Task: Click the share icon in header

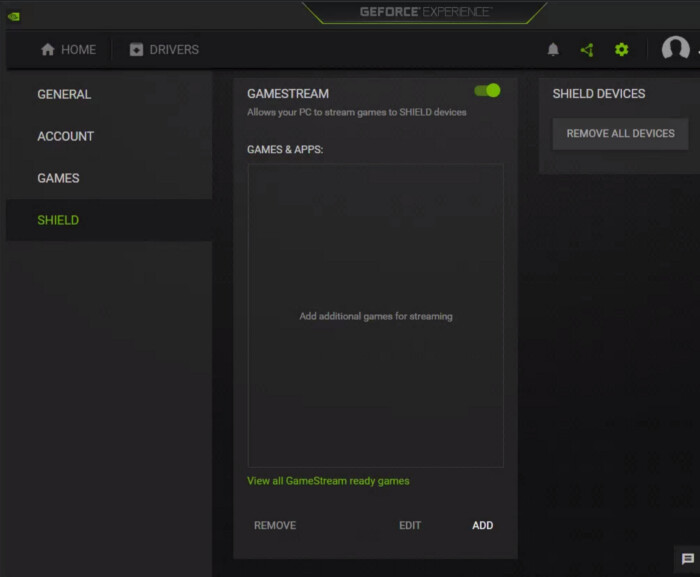Action: [x=587, y=50]
